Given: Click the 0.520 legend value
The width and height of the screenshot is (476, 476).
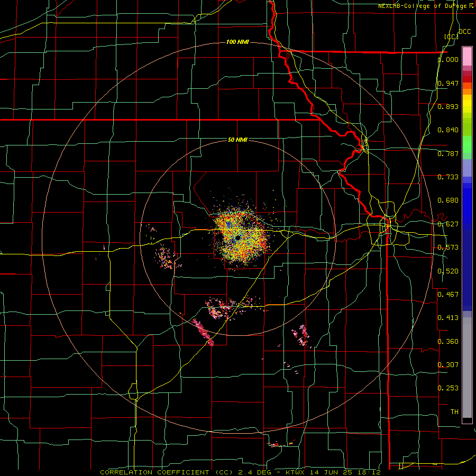Looking at the screenshot, I should [448, 271].
